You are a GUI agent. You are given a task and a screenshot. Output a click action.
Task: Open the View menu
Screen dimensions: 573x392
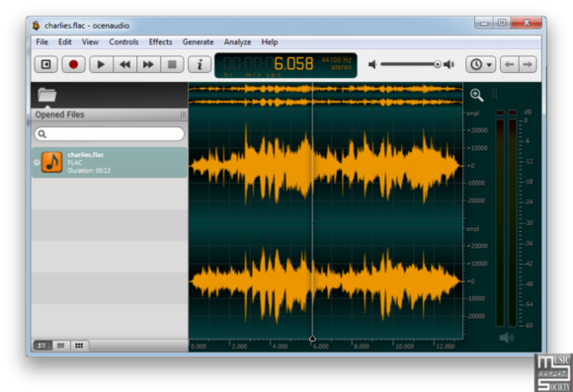[x=90, y=42]
